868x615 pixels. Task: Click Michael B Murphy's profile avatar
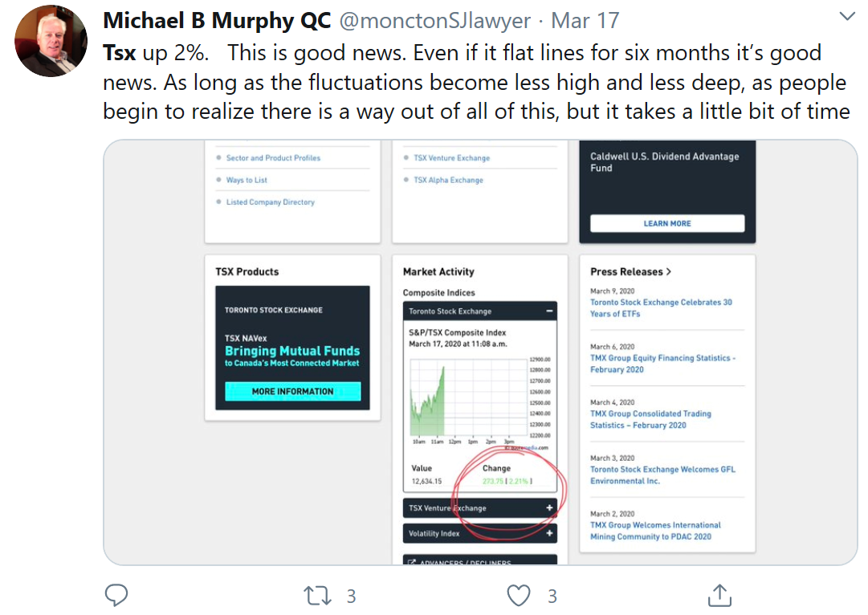click(51, 41)
